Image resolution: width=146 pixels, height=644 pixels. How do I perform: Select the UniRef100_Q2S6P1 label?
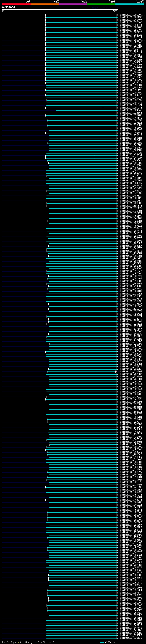point(131,344)
